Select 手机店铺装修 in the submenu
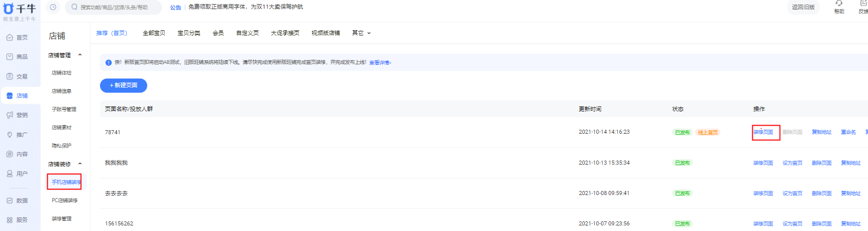The height and width of the screenshot is (231, 868). [65, 182]
